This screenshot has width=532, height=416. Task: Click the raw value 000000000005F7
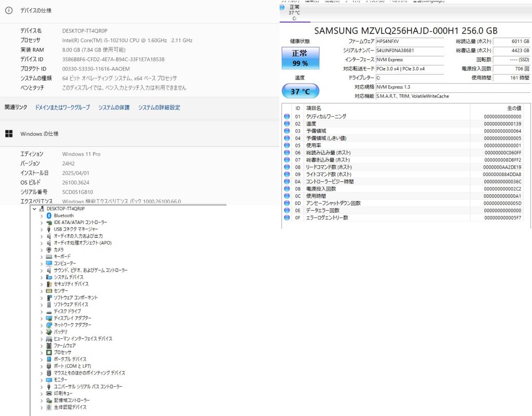click(503, 218)
